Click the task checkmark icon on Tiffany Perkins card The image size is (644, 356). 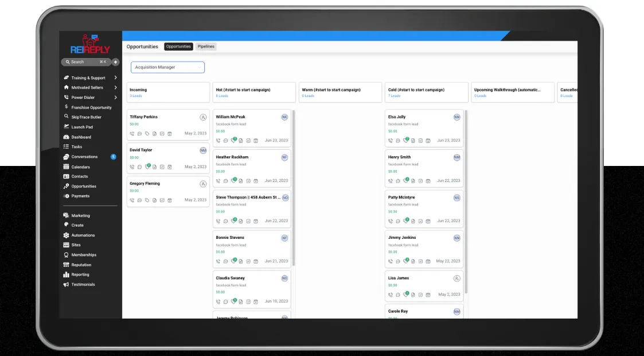pyautogui.click(x=162, y=134)
